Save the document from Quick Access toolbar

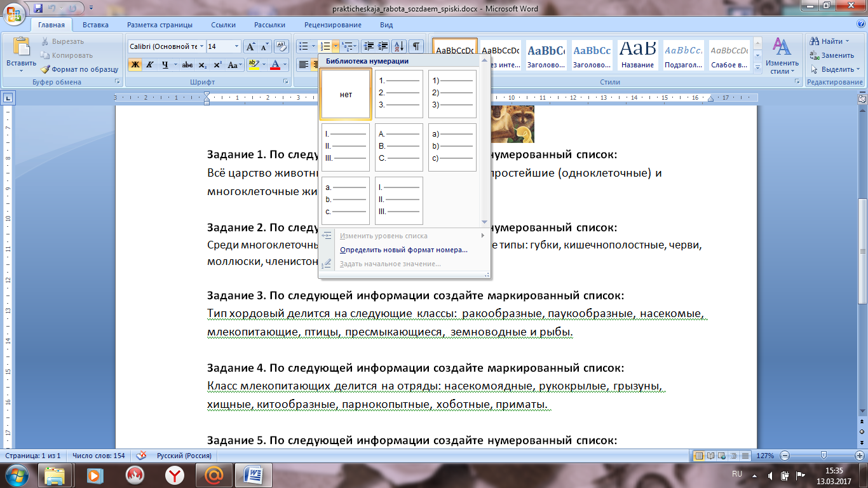[38, 9]
